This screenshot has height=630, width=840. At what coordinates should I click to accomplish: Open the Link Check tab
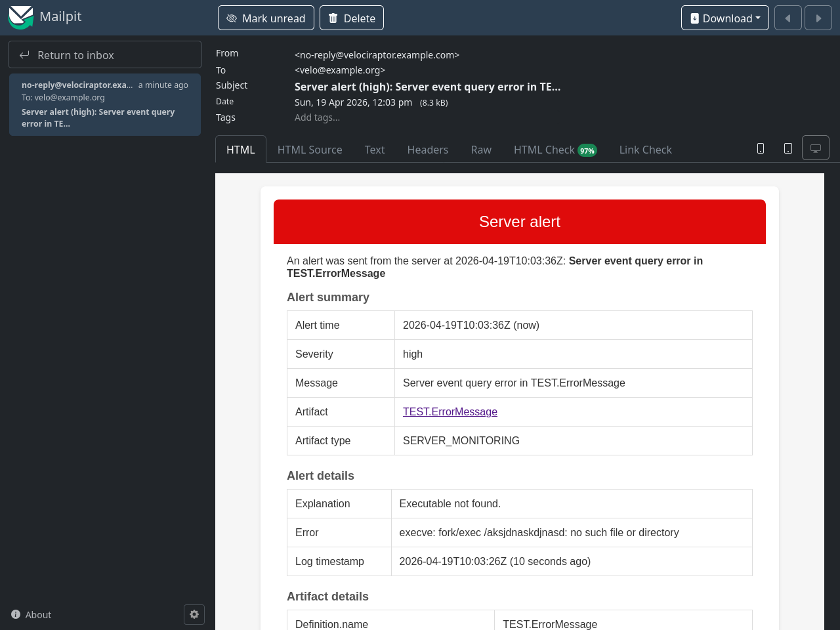[646, 150]
